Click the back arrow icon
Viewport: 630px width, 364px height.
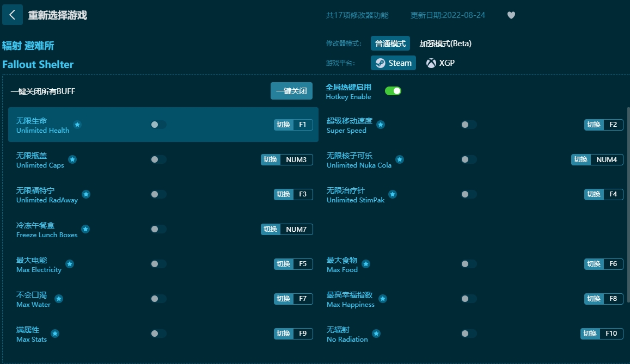coord(12,15)
